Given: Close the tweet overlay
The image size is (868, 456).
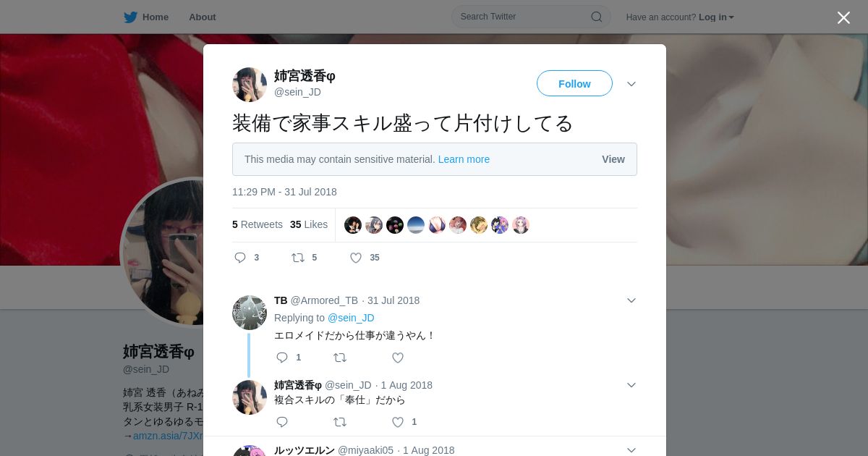Looking at the screenshot, I should point(843,17).
